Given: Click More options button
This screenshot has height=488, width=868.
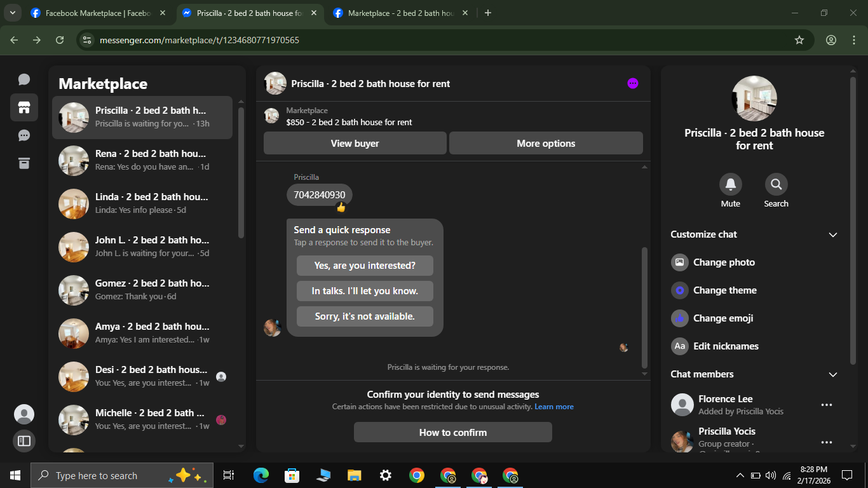Looking at the screenshot, I should (546, 143).
